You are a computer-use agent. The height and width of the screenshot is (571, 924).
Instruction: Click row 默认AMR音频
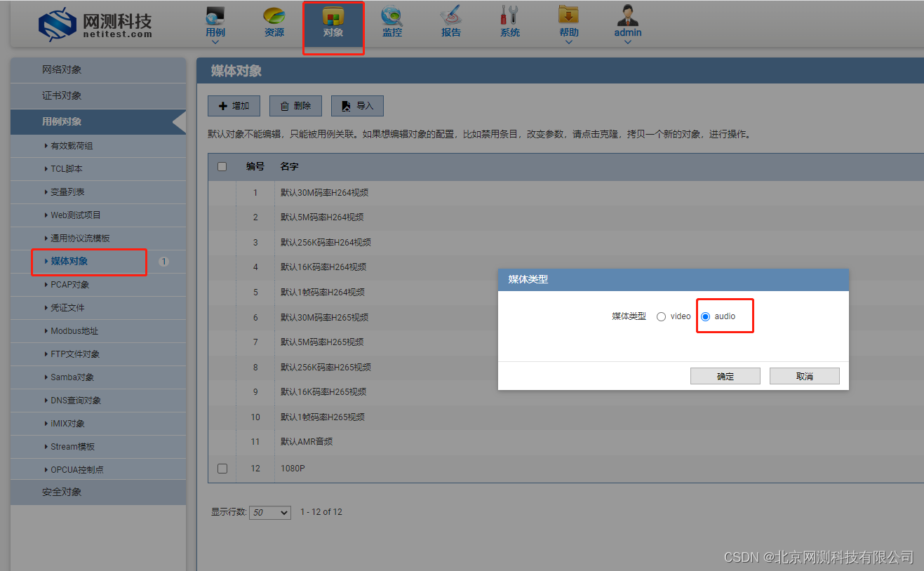[565, 442]
